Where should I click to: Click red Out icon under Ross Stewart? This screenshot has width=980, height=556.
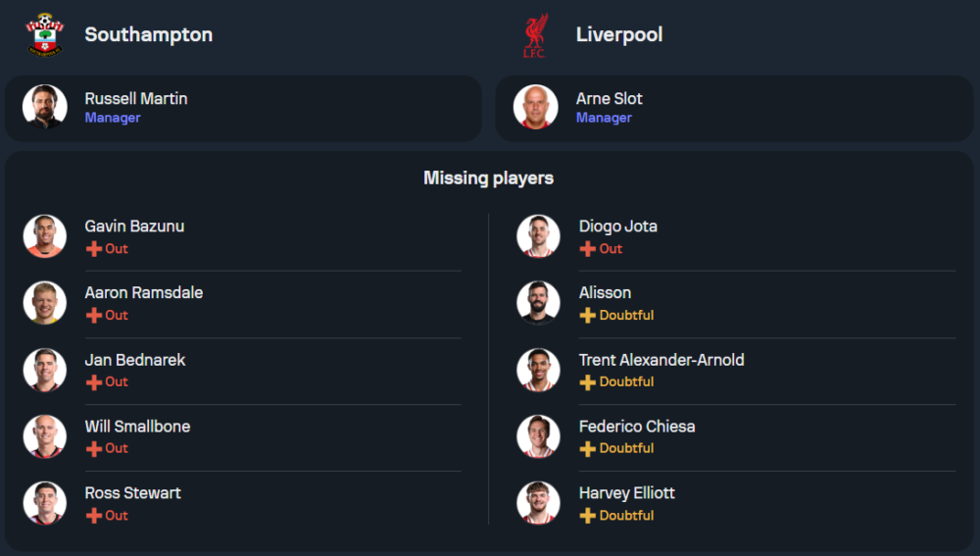tap(94, 515)
